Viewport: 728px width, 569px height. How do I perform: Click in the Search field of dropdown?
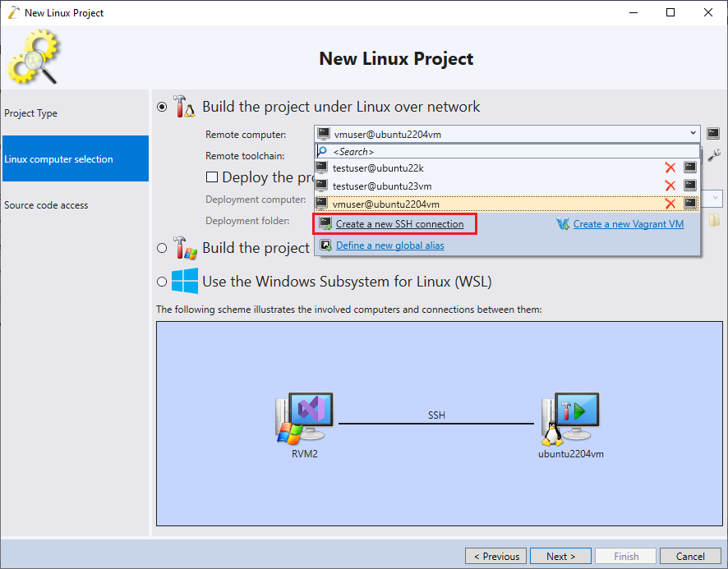(508, 152)
